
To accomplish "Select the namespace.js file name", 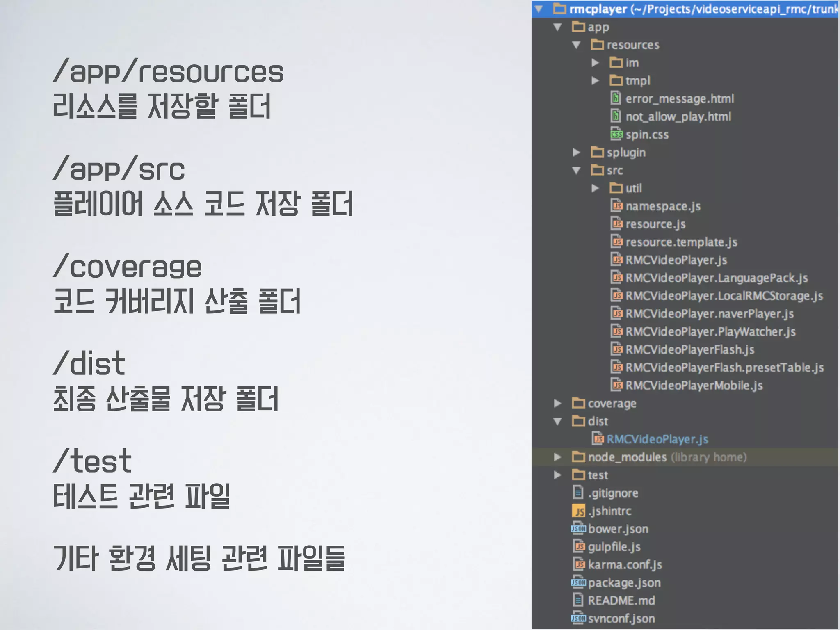I will tap(663, 206).
